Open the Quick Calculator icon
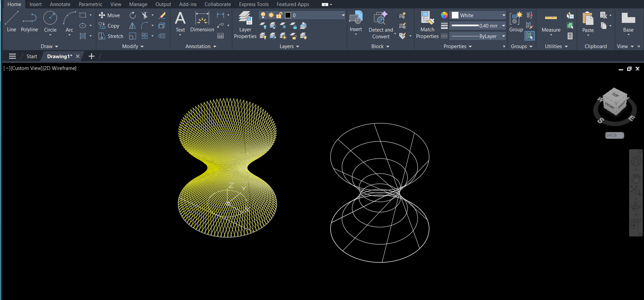 pyautogui.click(x=570, y=36)
